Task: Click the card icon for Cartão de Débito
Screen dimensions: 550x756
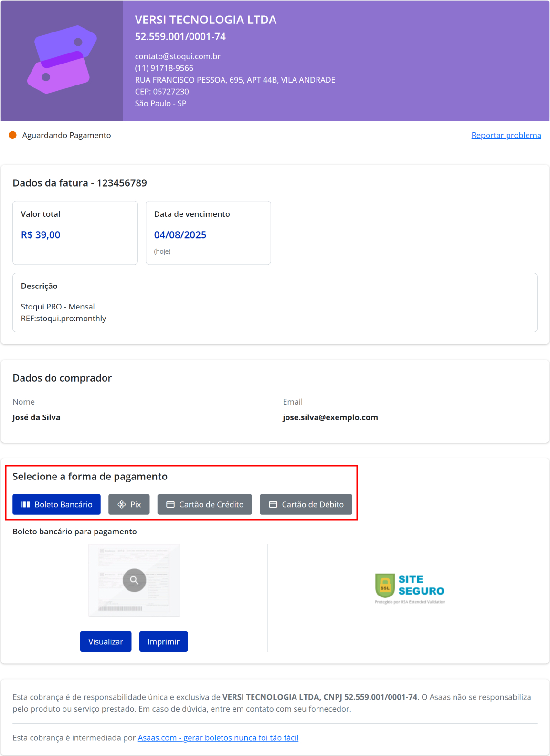Action: (273, 504)
